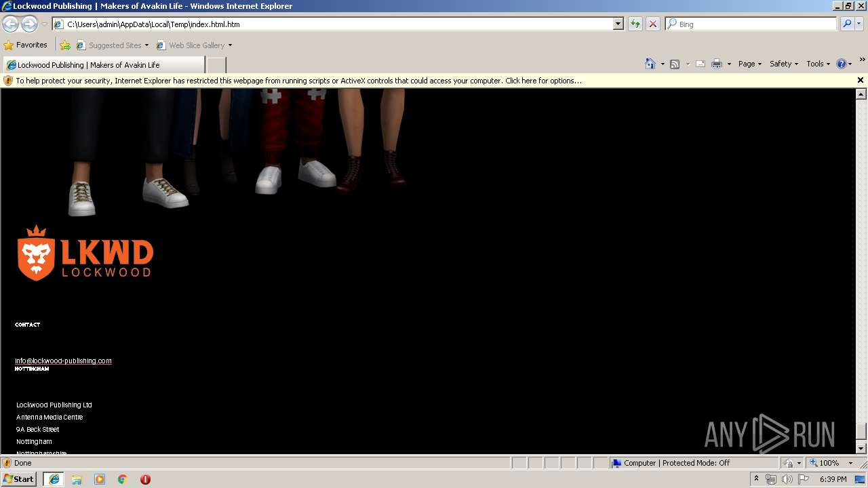The width and height of the screenshot is (868, 488).
Task: Click the 9A Beck Street text
Action: [38, 429]
